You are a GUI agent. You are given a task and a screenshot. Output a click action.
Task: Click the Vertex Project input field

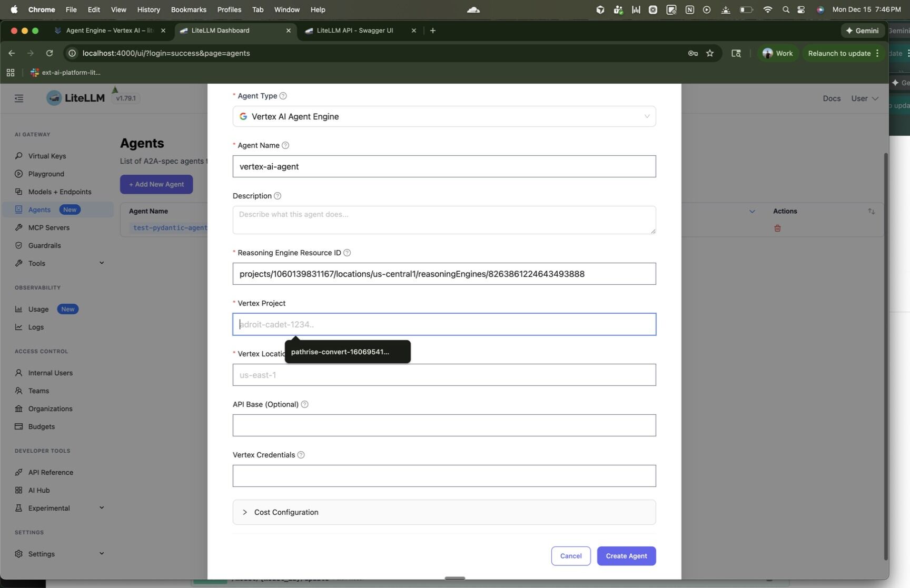[x=444, y=324]
